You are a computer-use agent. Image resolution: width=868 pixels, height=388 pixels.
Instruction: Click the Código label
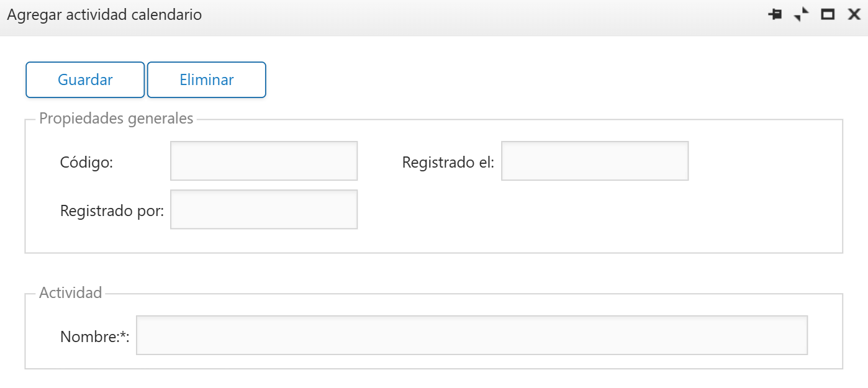(86, 163)
